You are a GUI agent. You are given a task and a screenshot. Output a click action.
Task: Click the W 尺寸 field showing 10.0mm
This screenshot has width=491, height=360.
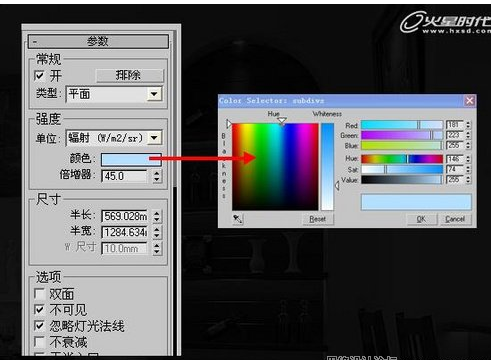point(124,248)
